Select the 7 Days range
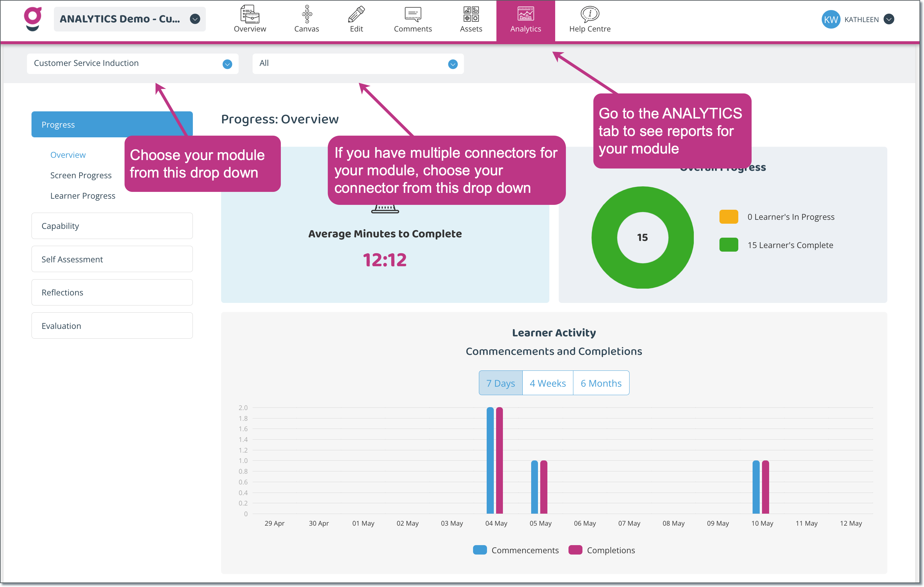This screenshot has width=924, height=587. pos(500,383)
